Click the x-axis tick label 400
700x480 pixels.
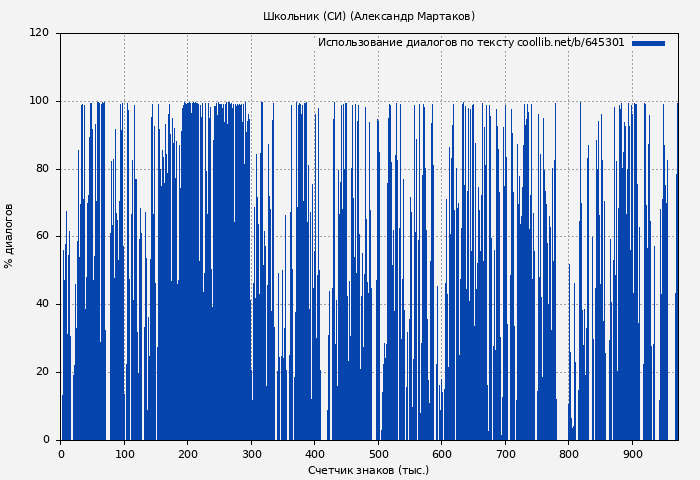(314, 454)
